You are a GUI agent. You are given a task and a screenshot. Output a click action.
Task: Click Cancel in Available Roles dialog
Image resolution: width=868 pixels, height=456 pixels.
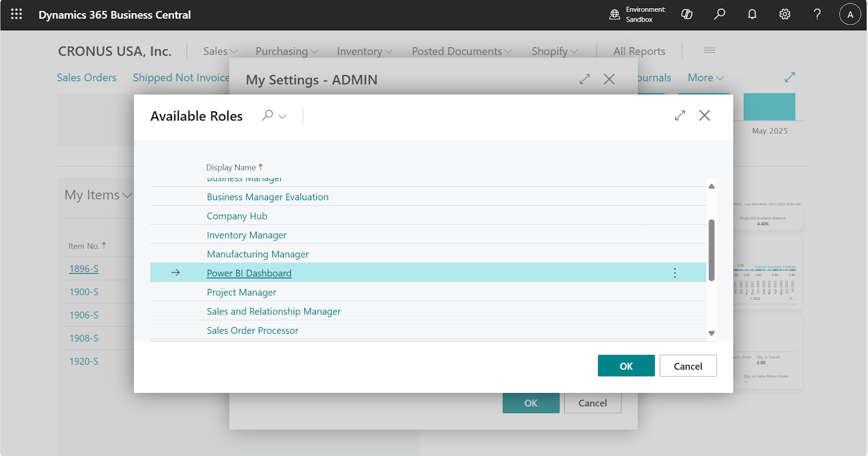click(688, 366)
